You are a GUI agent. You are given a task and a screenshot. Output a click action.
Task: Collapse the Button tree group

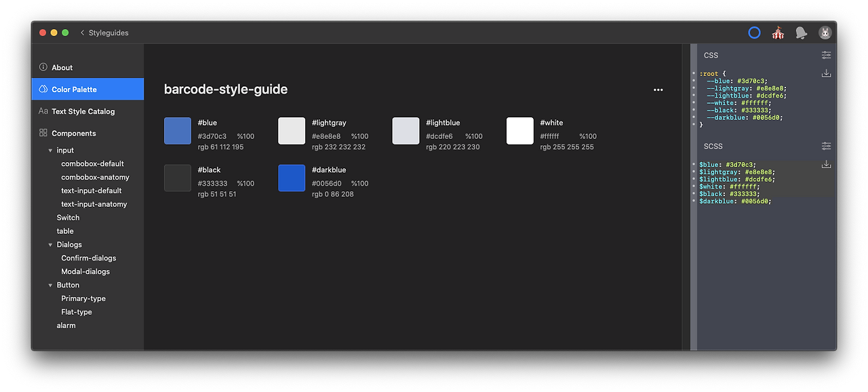click(x=50, y=286)
